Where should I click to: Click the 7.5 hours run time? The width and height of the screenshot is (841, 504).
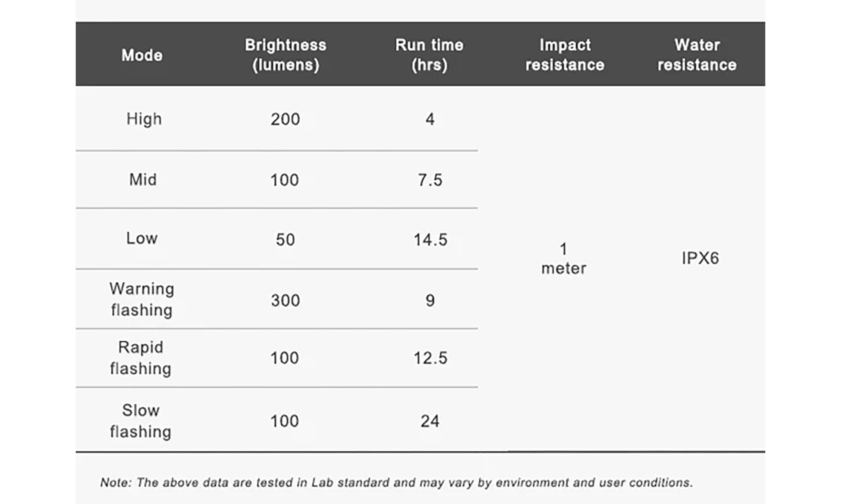(x=430, y=180)
